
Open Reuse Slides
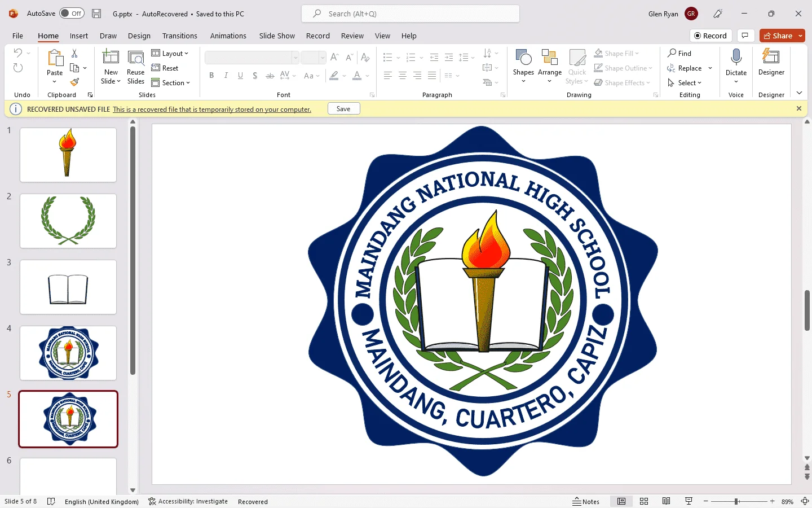136,67
